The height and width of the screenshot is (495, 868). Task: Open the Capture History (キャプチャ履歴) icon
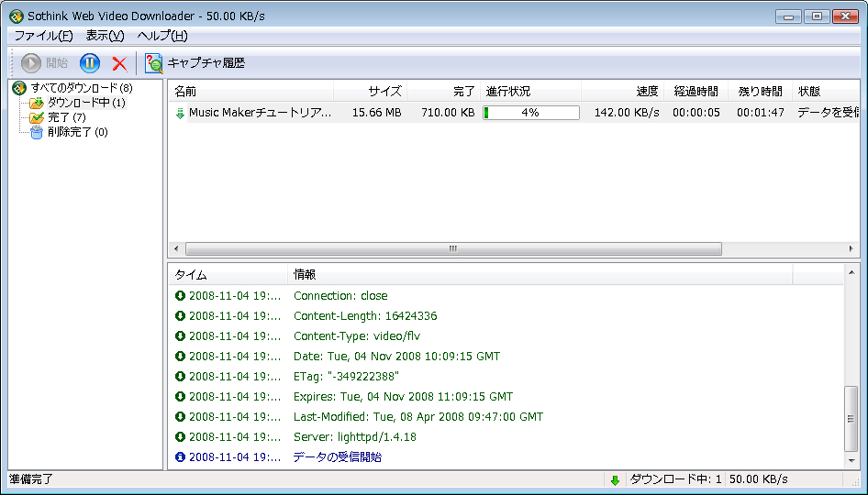(x=154, y=63)
